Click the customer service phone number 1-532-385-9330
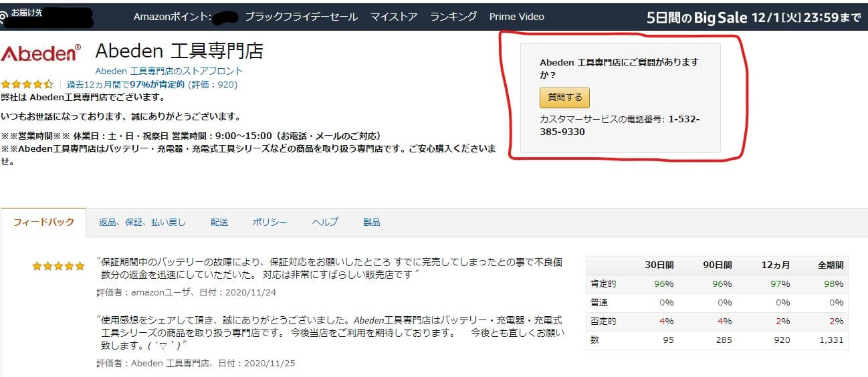The height and width of the screenshot is (377, 868). click(620, 126)
